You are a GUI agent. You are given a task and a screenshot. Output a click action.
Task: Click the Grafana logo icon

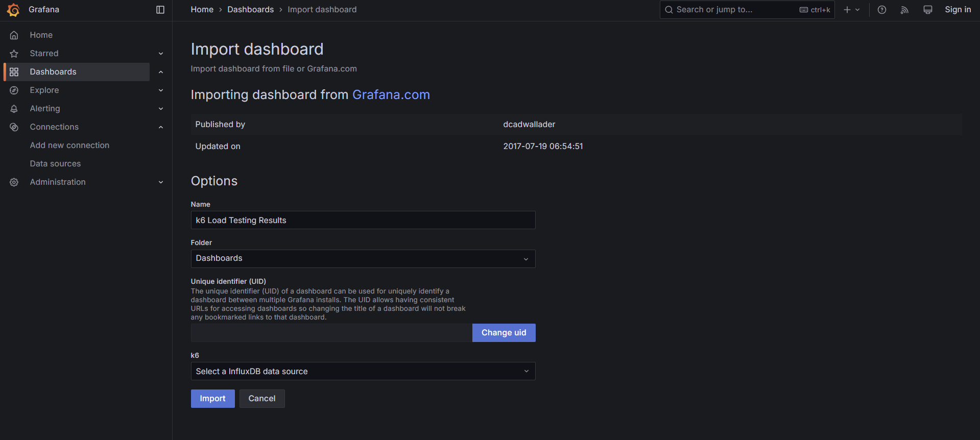[13, 10]
